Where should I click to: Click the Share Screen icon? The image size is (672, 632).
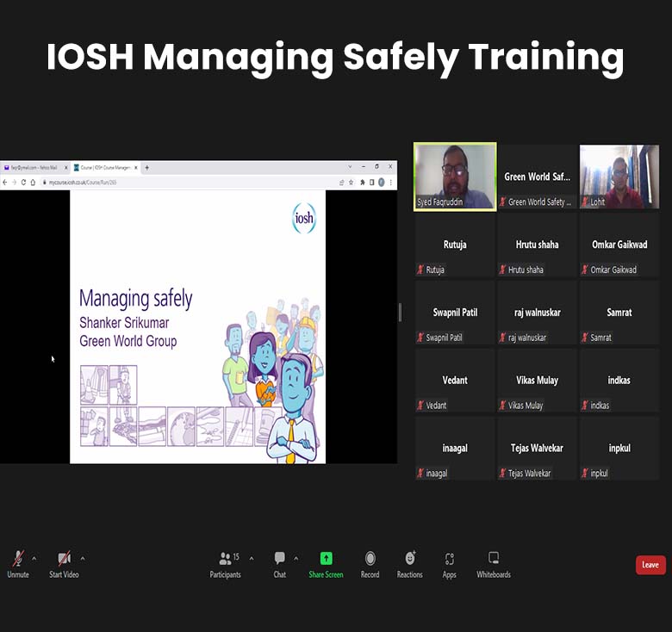click(326, 559)
